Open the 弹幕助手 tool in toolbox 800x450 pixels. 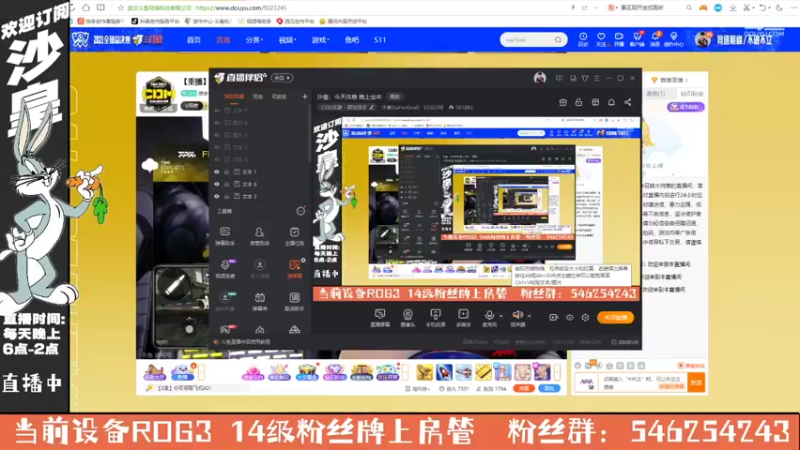(x=225, y=236)
